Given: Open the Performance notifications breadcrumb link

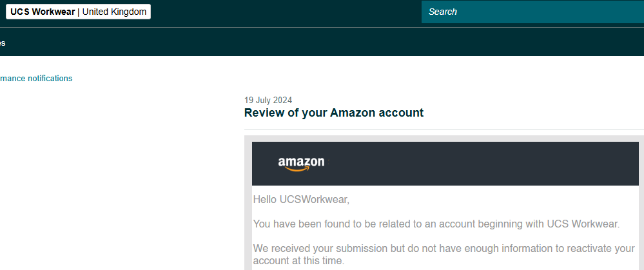Looking at the screenshot, I should tap(36, 79).
